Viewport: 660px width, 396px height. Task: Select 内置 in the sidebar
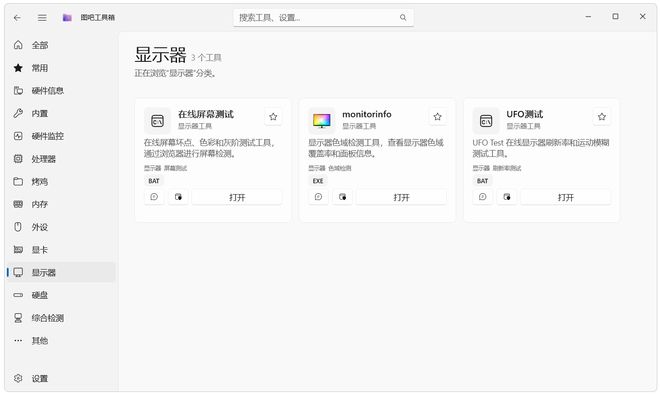pos(60,113)
